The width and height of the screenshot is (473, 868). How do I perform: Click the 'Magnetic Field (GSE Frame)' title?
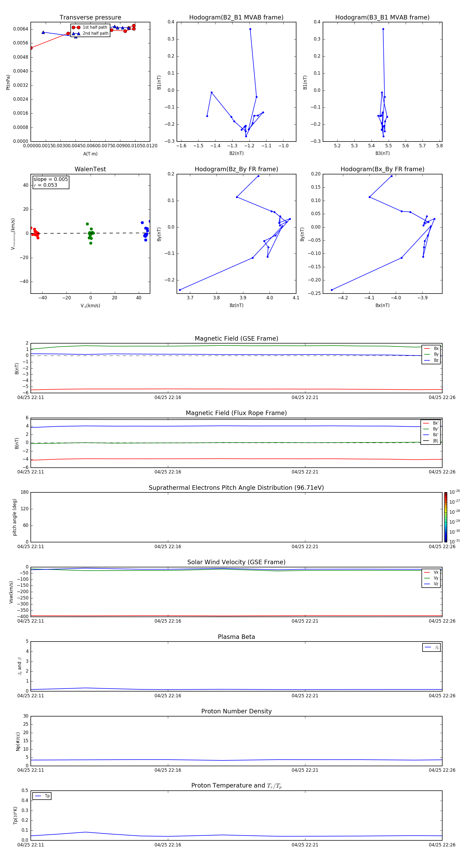click(x=236, y=339)
